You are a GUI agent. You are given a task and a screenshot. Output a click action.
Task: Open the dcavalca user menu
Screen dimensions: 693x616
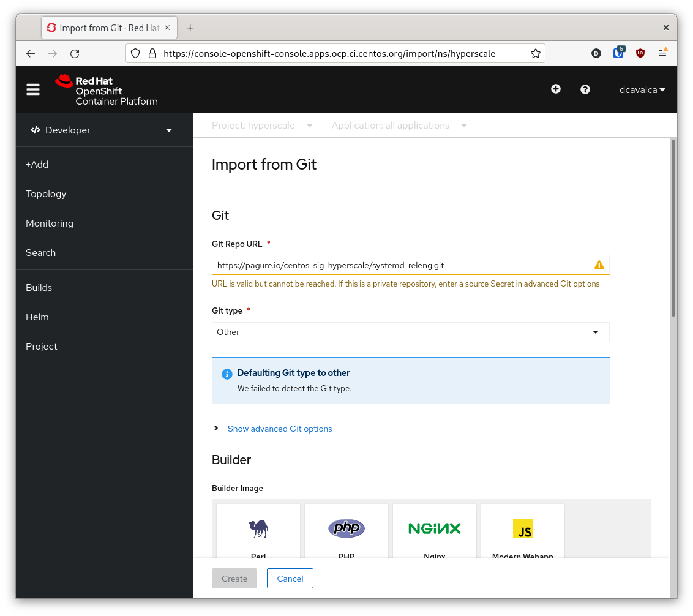(642, 90)
